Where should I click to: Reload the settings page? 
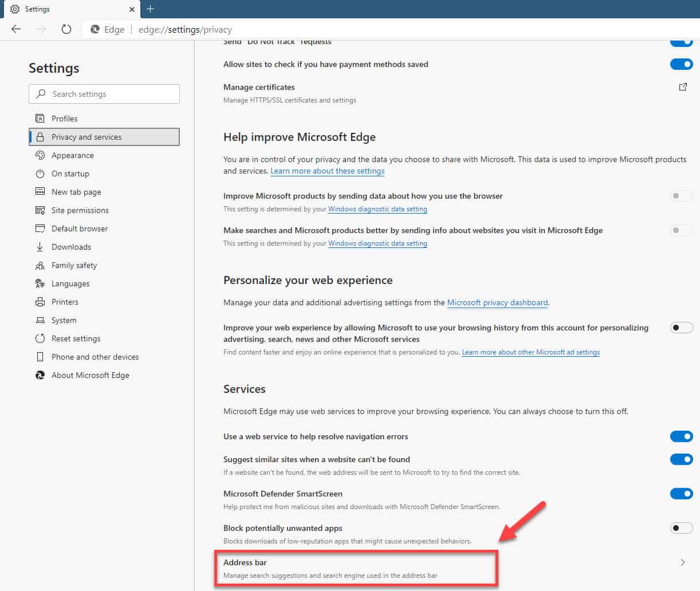point(66,29)
